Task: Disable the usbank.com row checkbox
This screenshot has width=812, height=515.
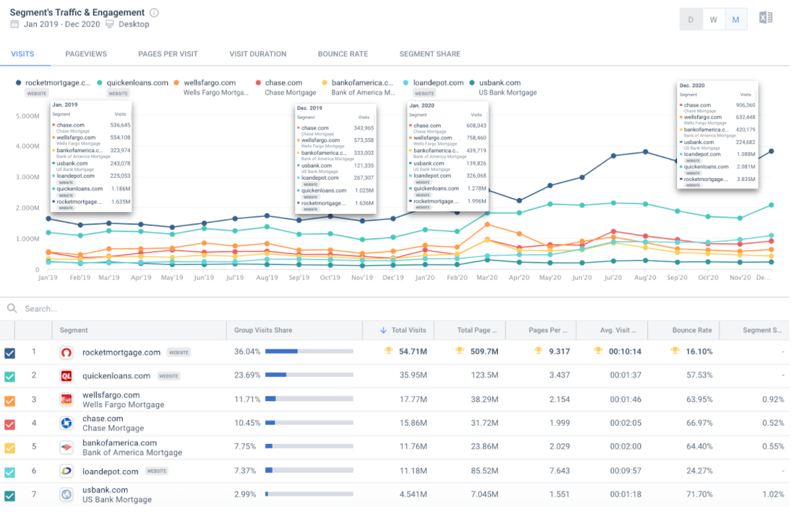Action: pos(10,494)
